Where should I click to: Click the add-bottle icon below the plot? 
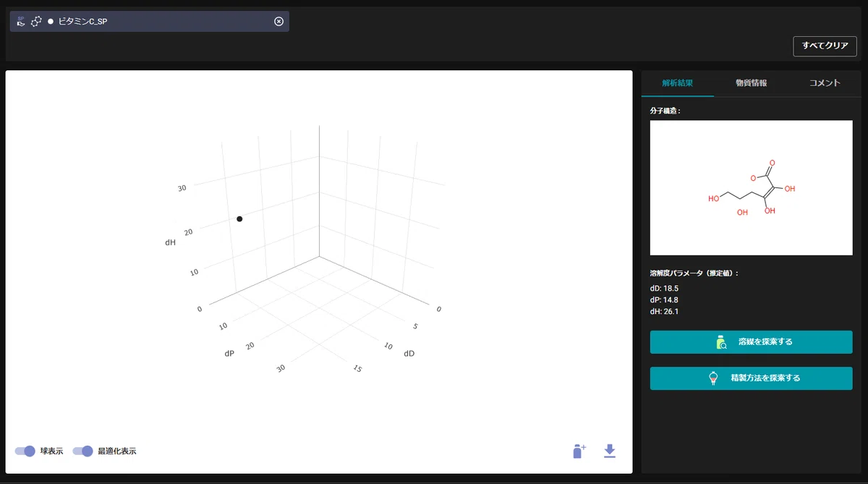pyautogui.click(x=579, y=451)
